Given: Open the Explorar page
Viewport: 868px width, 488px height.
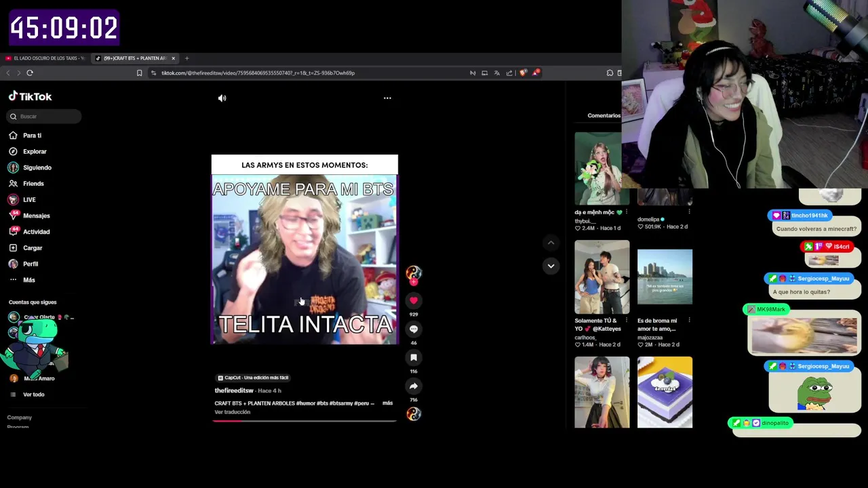Looking at the screenshot, I should tap(28, 152).
